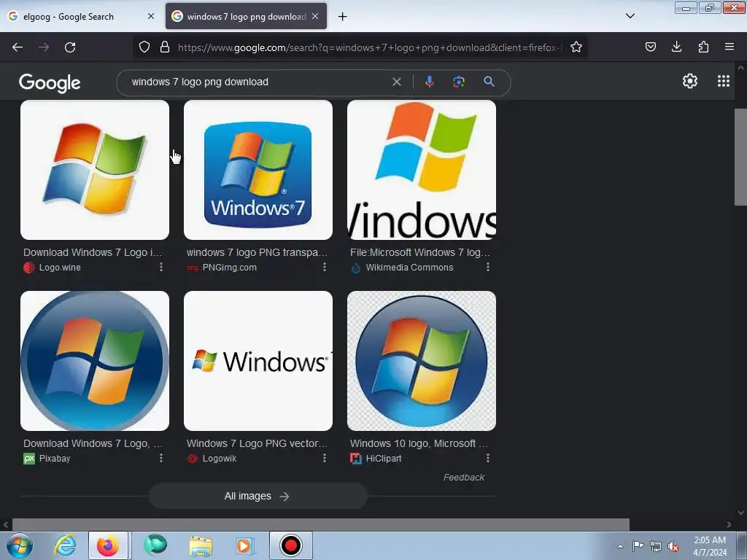Click the horizontal scrollbar thumb
The width and height of the screenshot is (747, 560).
pos(321,524)
